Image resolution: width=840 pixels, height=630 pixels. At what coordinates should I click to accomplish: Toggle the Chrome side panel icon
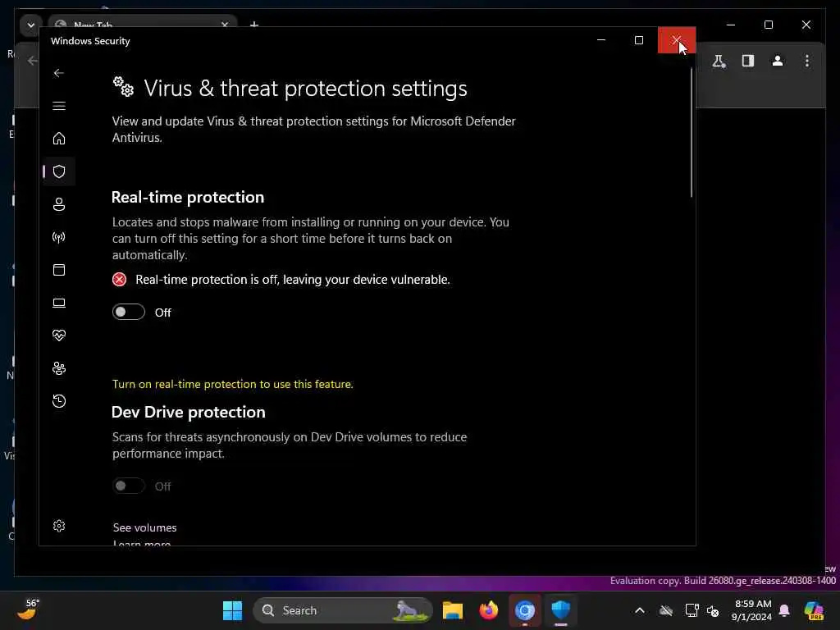click(x=748, y=61)
